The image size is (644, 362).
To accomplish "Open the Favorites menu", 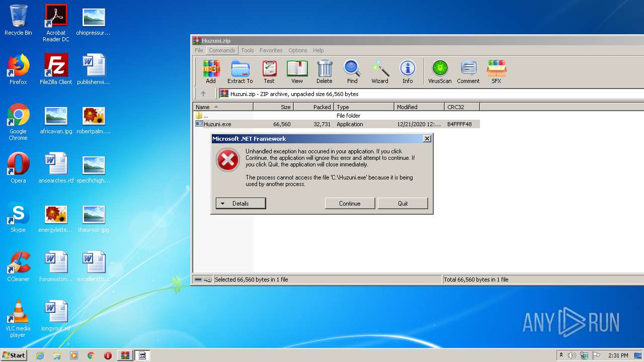I will pos(271,50).
